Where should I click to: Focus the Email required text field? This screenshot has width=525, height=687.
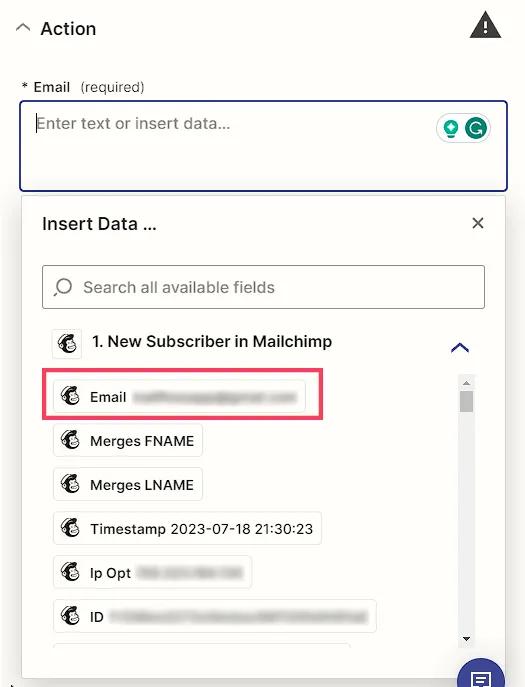click(263, 146)
